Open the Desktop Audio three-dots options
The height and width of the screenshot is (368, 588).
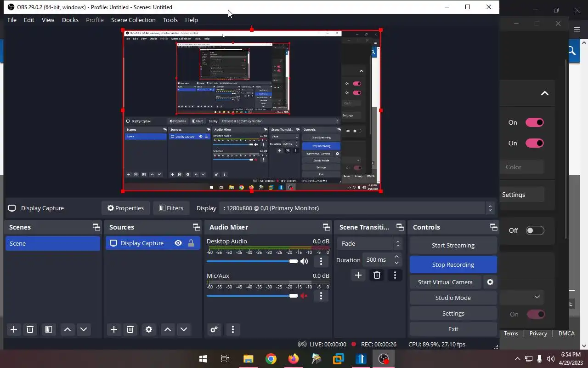pyautogui.click(x=321, y=261)
